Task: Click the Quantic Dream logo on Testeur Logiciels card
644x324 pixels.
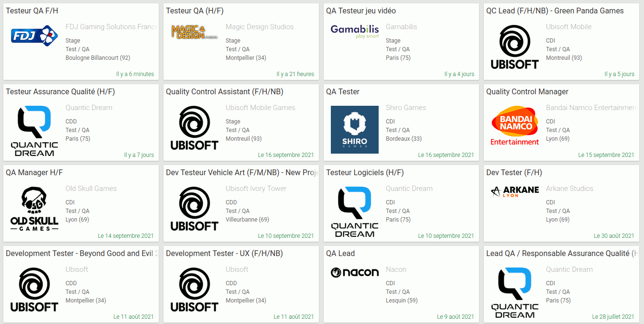Action: point(355,212)
